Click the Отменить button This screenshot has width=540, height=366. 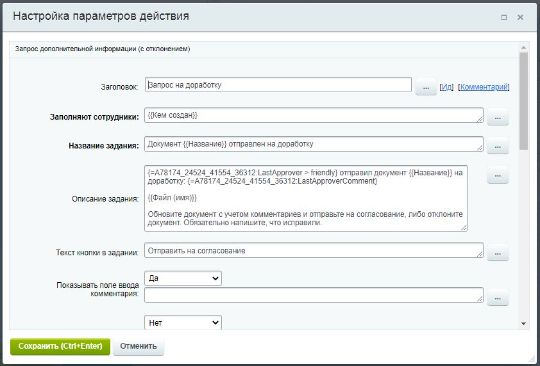[x=138, y=346]
